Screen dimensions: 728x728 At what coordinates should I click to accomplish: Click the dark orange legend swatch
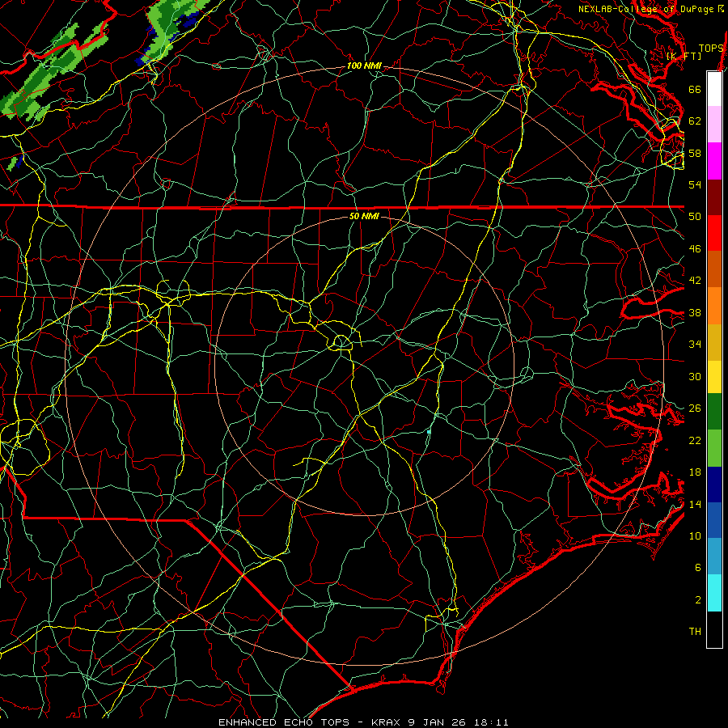pyautogui.click(x=714, y=269)
